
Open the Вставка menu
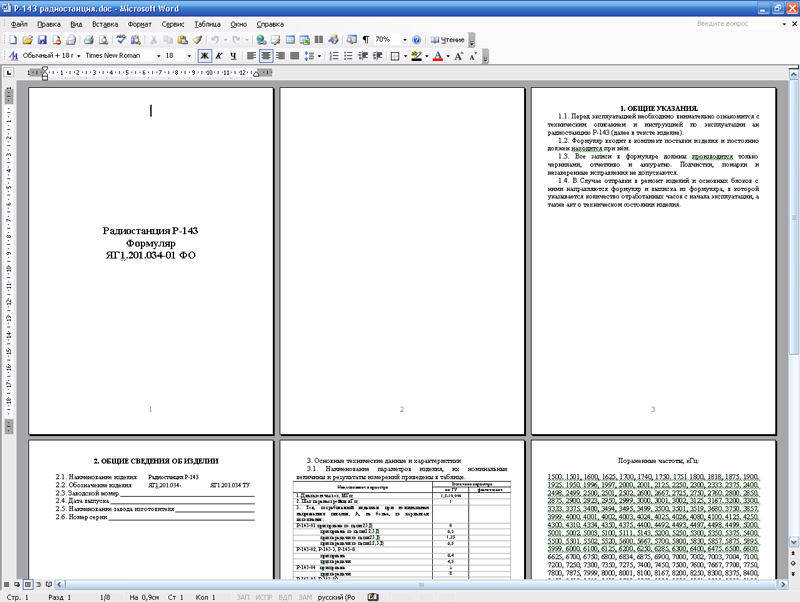(x=105, y=22)
